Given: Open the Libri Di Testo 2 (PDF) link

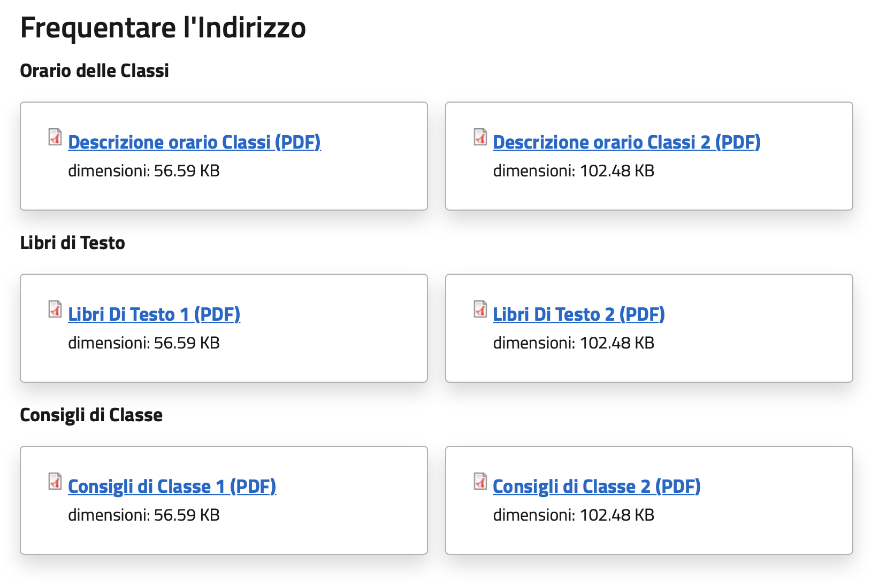Looking at the screenshot, I should [x=579, y=314].
